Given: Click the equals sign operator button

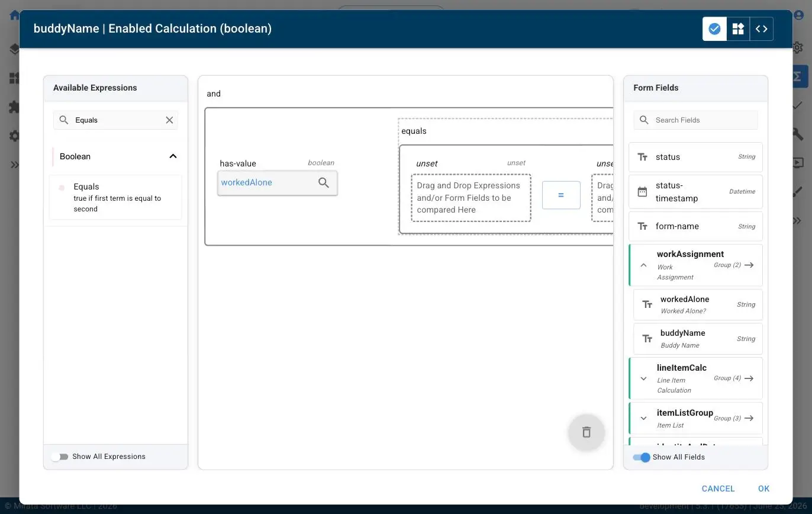Looking at the screenshot, I should pos(561,195).
